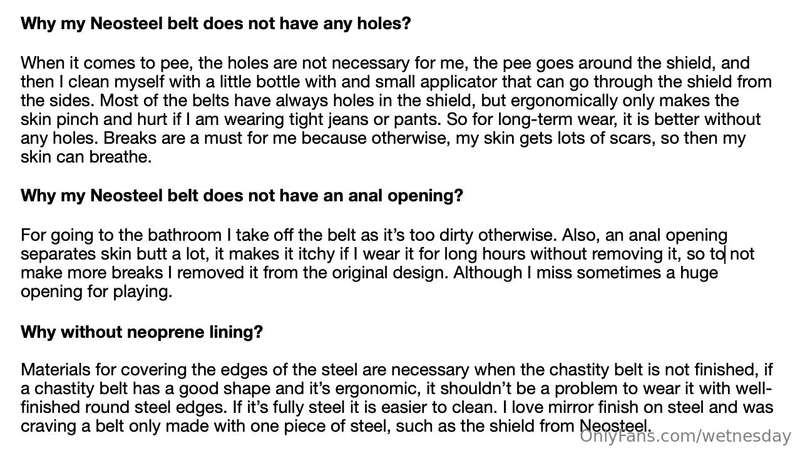The height and width of the screenshot is (454, 800).
Task: Click the word "bathroom" in the second paragraph
Action: point(184,235)
